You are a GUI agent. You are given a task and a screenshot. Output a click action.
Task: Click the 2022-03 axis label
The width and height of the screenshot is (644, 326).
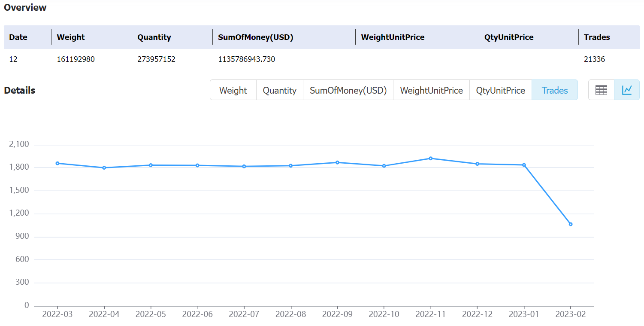click(57, 314)
